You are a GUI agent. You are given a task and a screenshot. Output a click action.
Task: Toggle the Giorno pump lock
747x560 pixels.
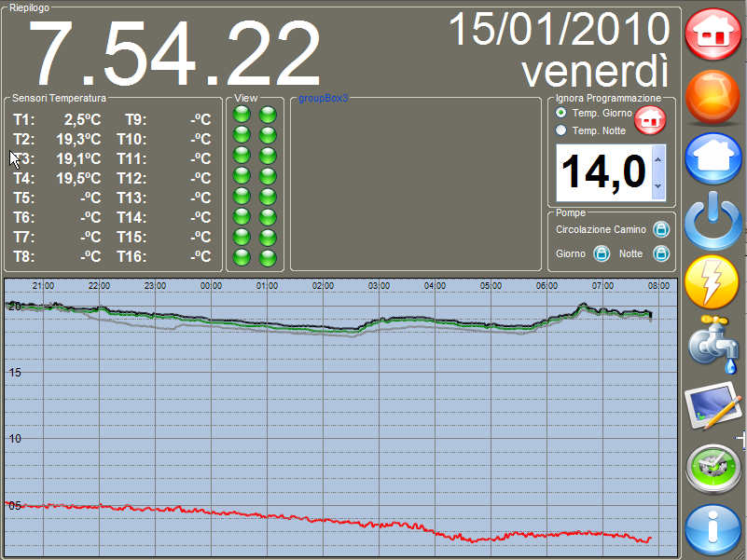pos(602,253)
